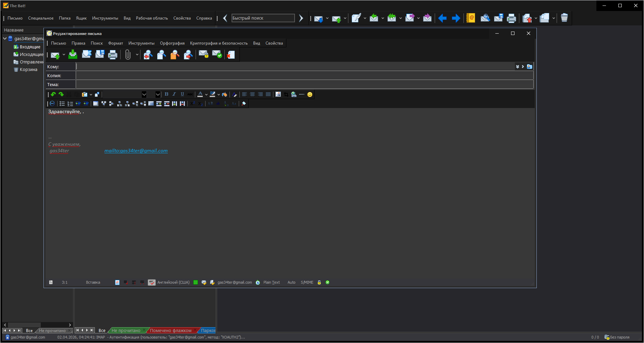Collapse the gas34ter@gmail account tree
Viewport: 644px width, 343px height.
5,38
